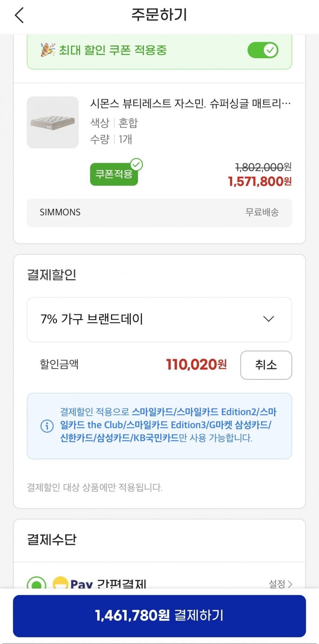This screenshot has width=319, height=644.
Task: Tap the back arrow icon
Action: (x=19, y=15)
